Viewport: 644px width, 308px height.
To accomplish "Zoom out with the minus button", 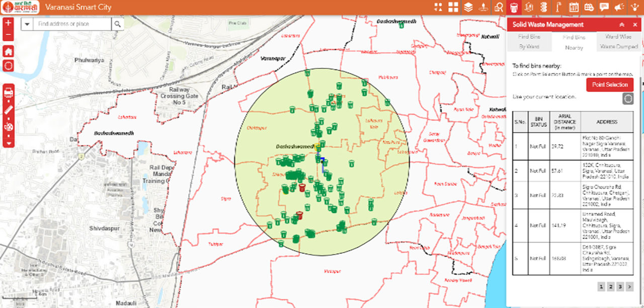I will click(8, 35).
